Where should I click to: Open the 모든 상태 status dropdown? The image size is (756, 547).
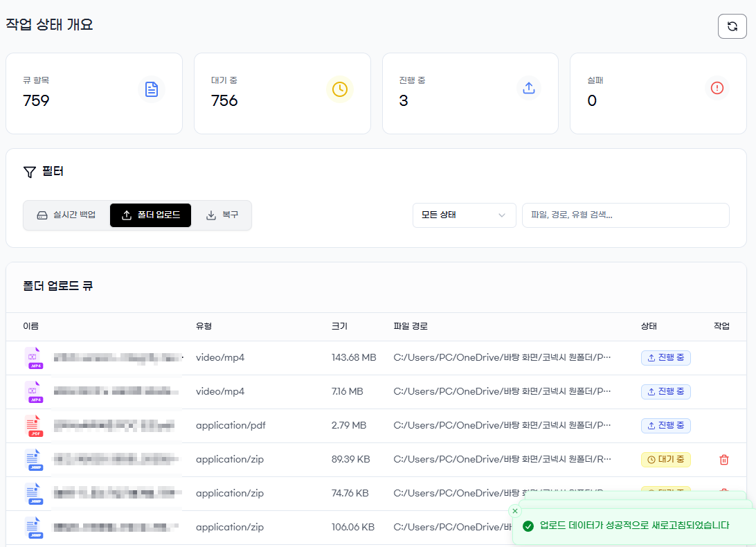[464, 215]
